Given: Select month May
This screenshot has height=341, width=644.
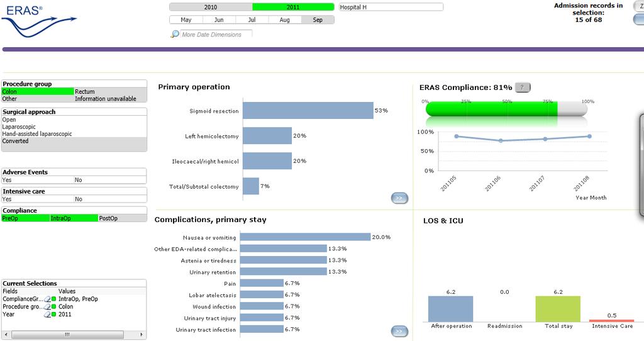Looking at the screenshot, I should [186, 20].
